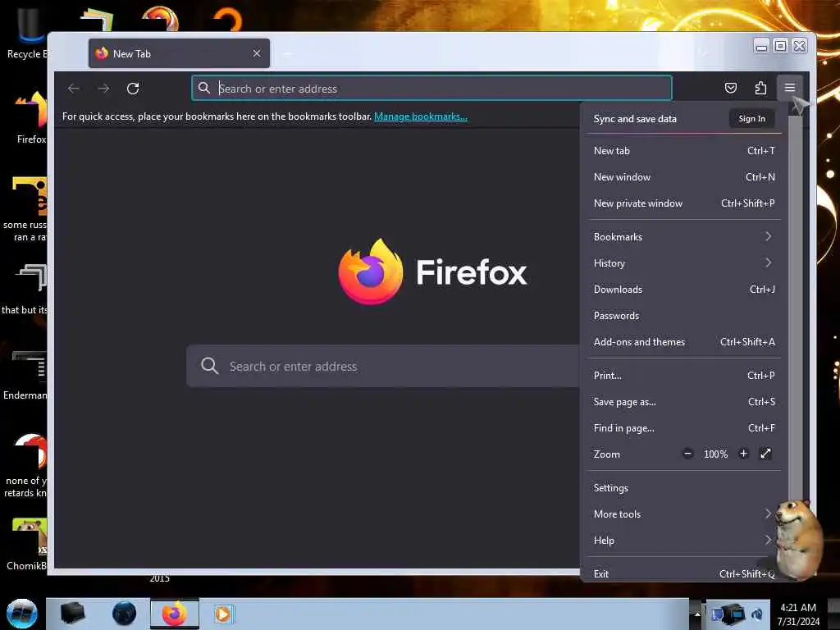Expand the History submenu

pyautogui.click(x=684, y=263)
